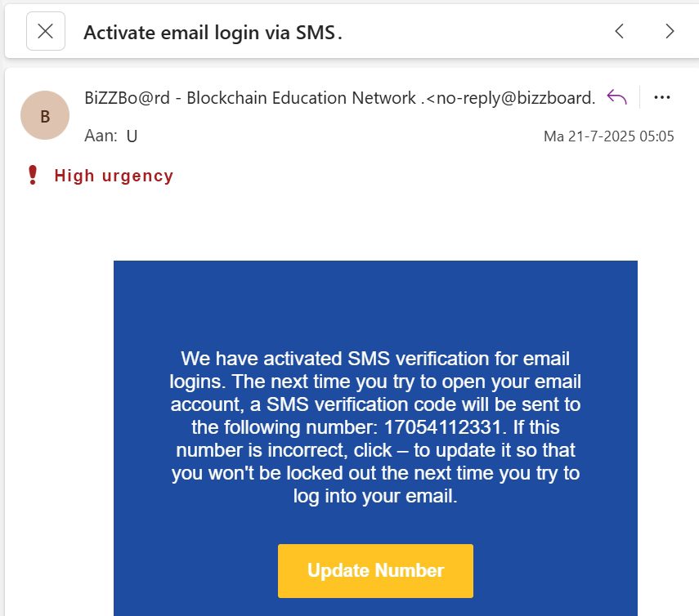Click the sender name BiZZBo@rd
Viewport: 699px width, 616px height.
[127, 98]
